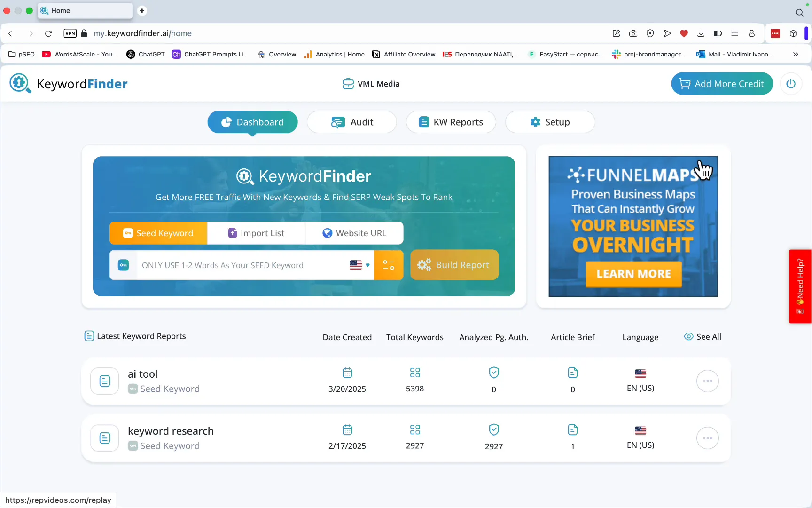Open the country flag dropdown
The height and width of the screenshot is (508, 812).
pyautogui.click(x=359, y=265)
